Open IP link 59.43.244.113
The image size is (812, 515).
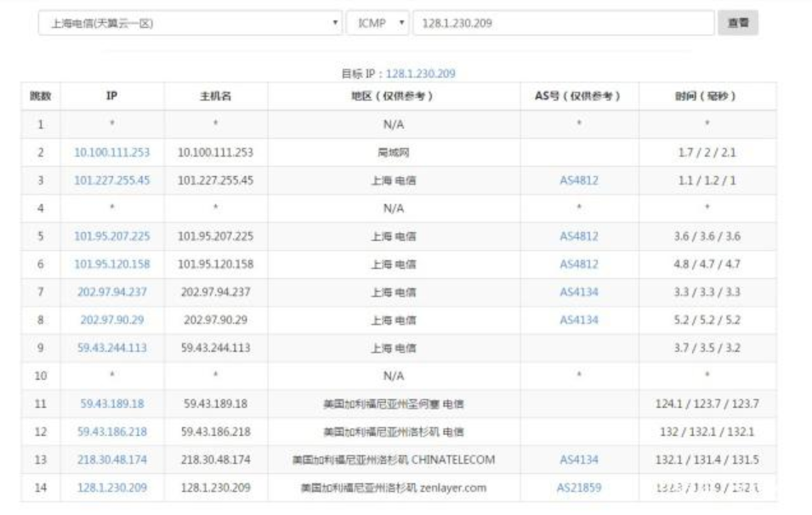pyautogui.click(x=111, y=348)
